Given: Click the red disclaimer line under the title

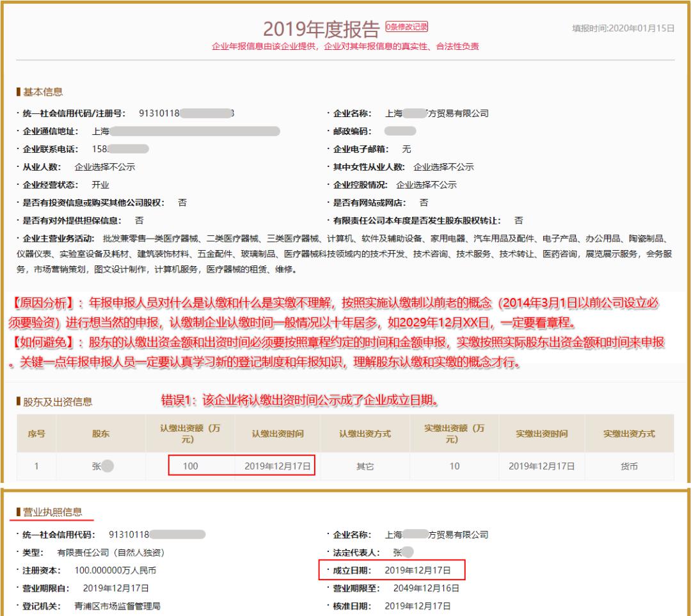Looking at the screenshot, I should click(345, 46).
